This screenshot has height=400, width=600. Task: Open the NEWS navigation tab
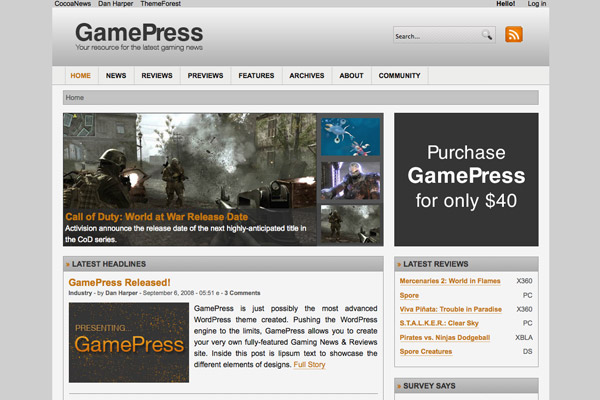pyautogui.click(x=116, y=76)
